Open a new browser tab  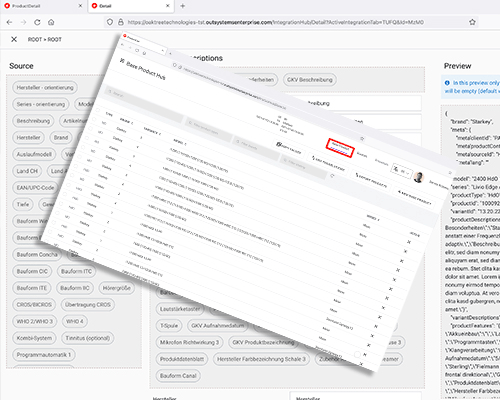click(183, 6)
